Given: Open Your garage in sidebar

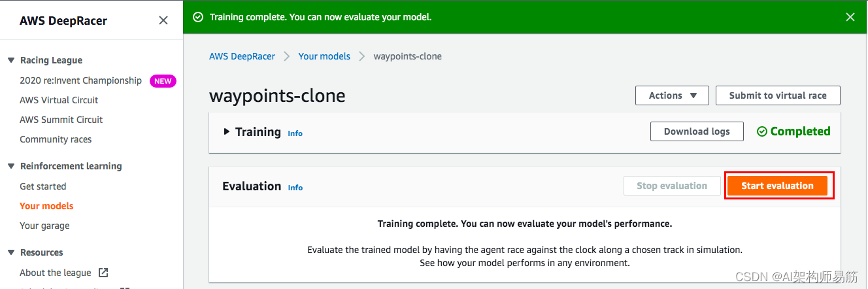Looking at the screenshot, I should pyautogui.click(x=44, y=226).
